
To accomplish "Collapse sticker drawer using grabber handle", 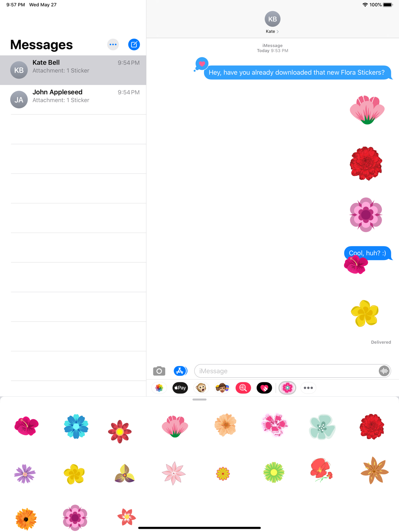I will coord(199,400).
